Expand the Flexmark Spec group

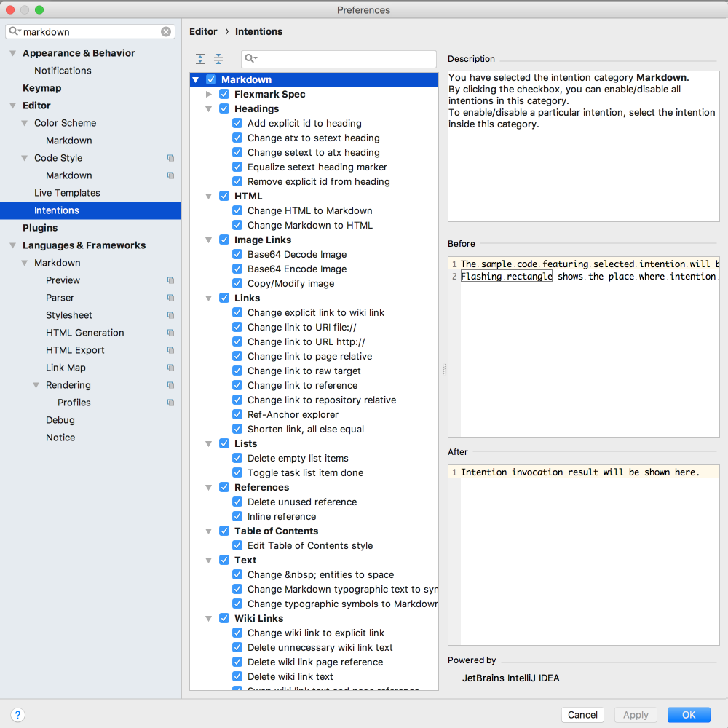click(x=209, y=94)
